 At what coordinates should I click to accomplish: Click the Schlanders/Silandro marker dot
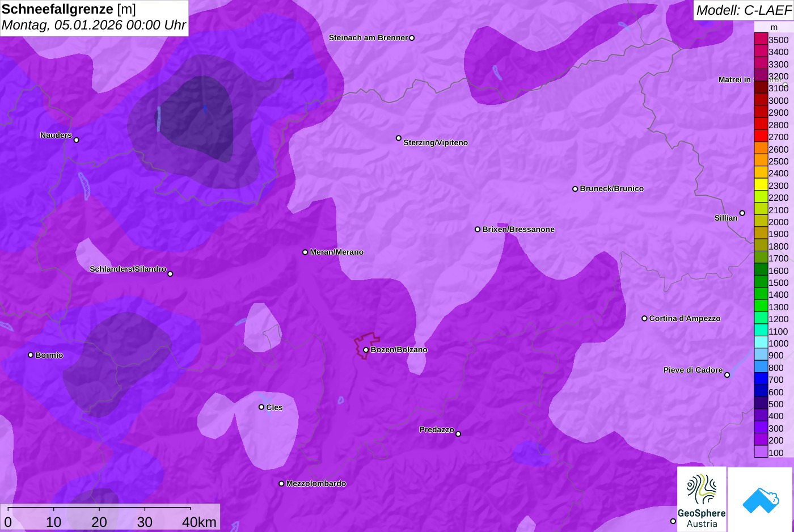[170, 274]
